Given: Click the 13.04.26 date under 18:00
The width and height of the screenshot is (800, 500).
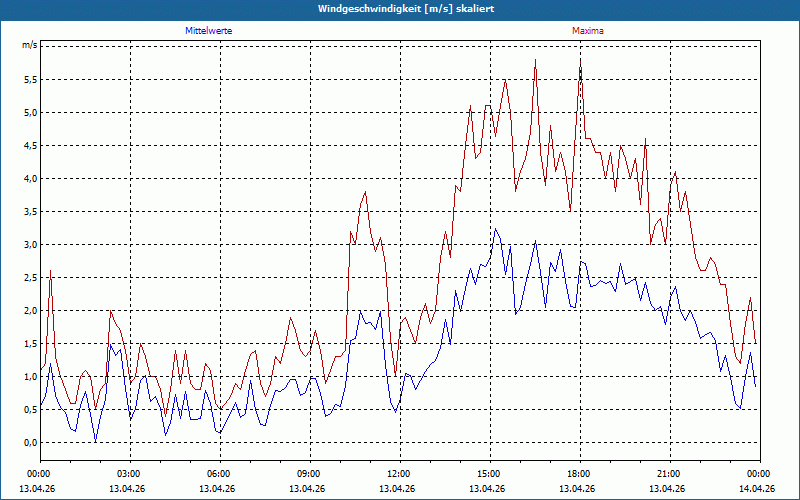Looking at the screenshot, I should [577, 488].
